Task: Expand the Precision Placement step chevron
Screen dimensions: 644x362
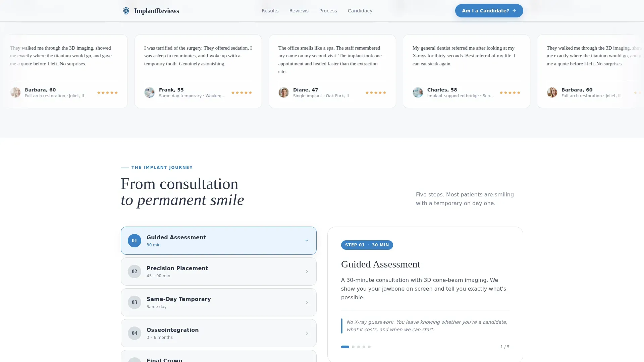Action: (x=307, y=271)
